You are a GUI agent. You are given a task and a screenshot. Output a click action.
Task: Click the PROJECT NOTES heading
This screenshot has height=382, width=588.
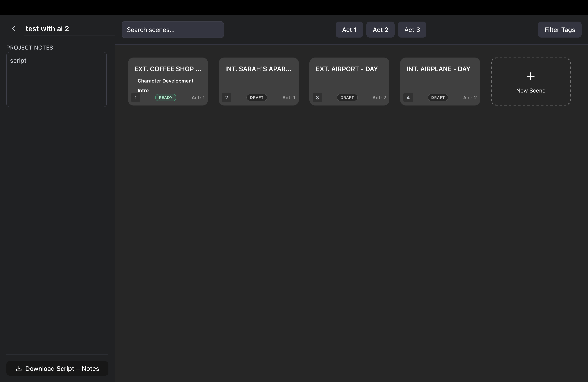click(x=30, y=47)
